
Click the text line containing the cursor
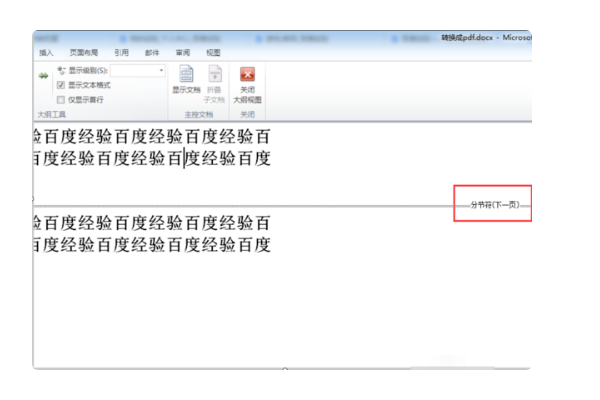152,158
